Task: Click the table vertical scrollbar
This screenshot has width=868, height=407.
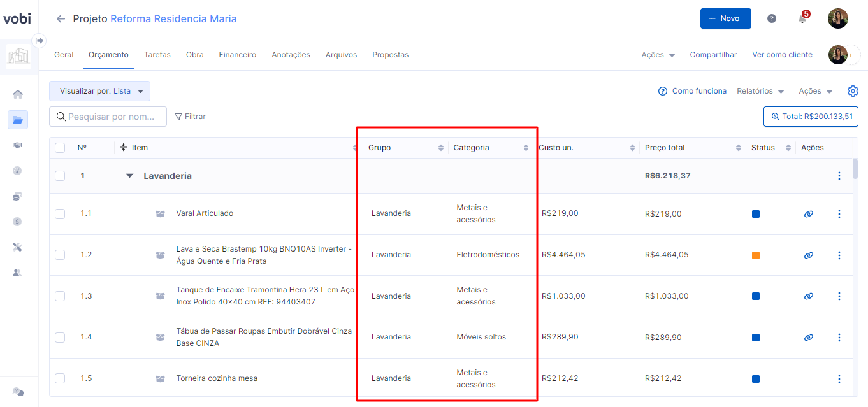Action: pyautogui.click(x=855, y=169)
